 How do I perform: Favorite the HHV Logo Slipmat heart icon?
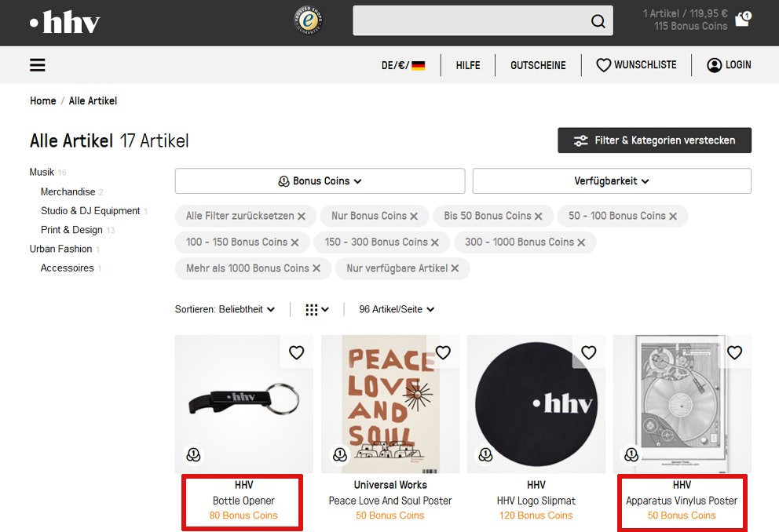coord(589,353)
